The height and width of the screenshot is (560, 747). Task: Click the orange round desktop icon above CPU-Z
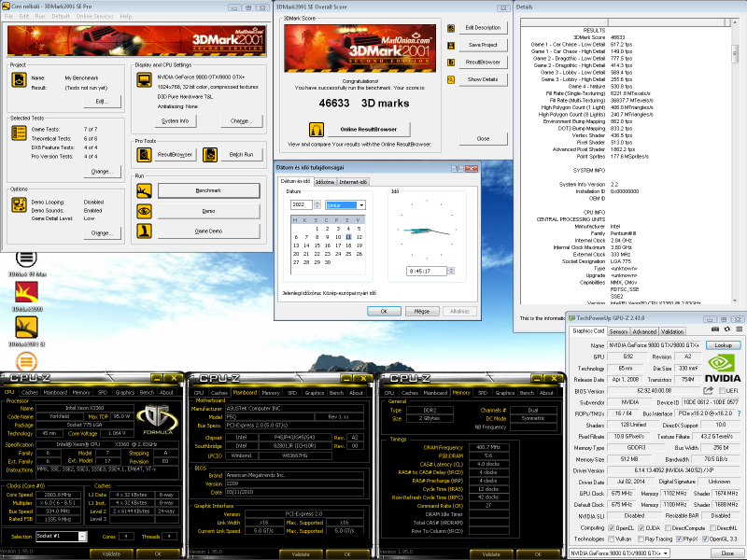point(27,361)
